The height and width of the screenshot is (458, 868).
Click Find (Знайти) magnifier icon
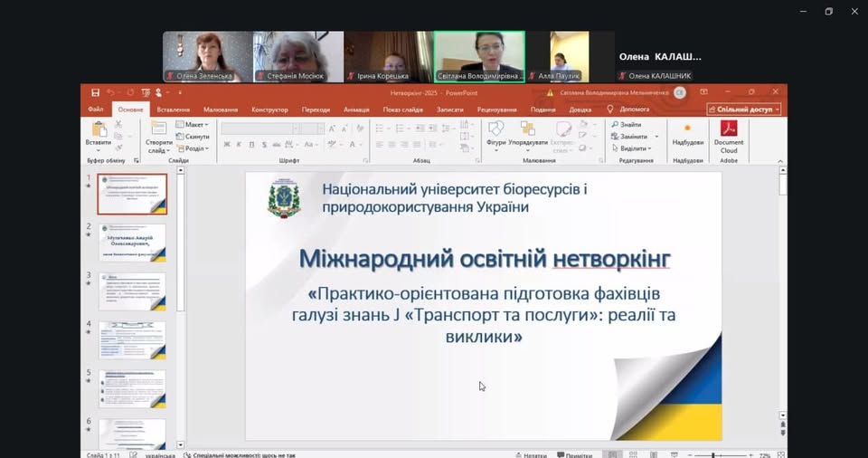click(616, 125)
